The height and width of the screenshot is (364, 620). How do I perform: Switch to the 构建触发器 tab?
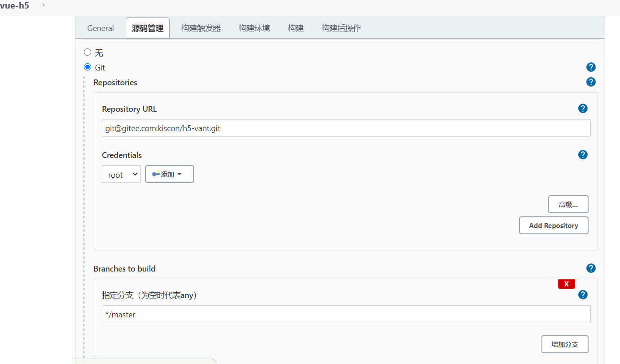201,28
